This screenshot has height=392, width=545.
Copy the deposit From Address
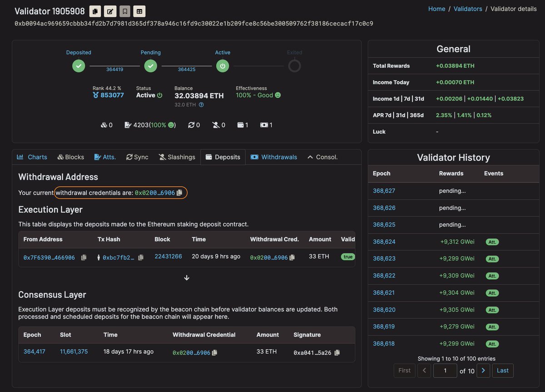84,258
